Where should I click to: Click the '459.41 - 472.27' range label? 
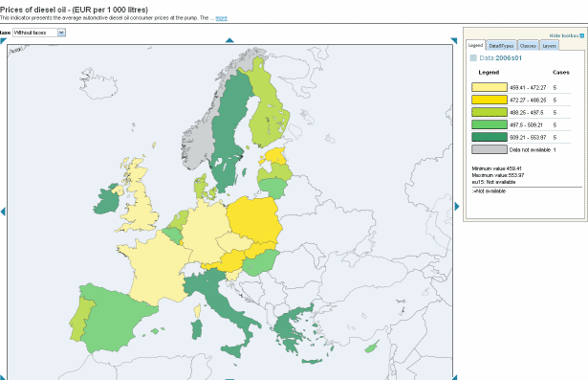tap(528, 87)
